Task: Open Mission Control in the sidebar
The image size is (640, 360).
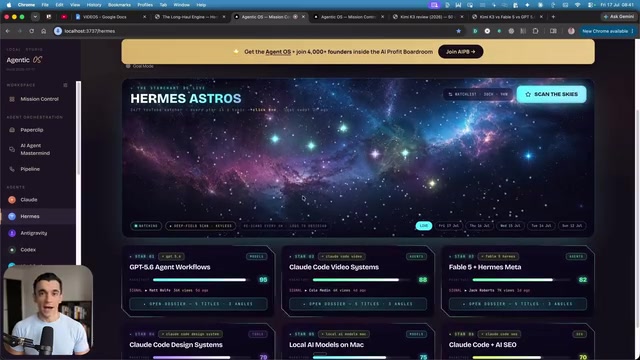Action: [x=39, y=99]
